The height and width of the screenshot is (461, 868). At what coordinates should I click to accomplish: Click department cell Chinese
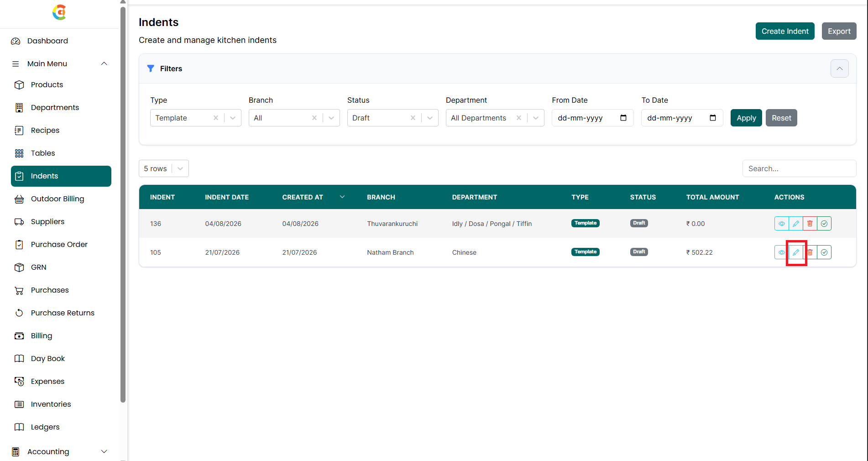coord(464,252)
